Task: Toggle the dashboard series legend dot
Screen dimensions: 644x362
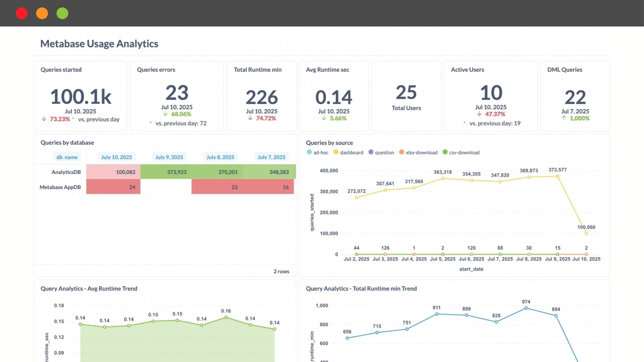Action: point(336,152)
